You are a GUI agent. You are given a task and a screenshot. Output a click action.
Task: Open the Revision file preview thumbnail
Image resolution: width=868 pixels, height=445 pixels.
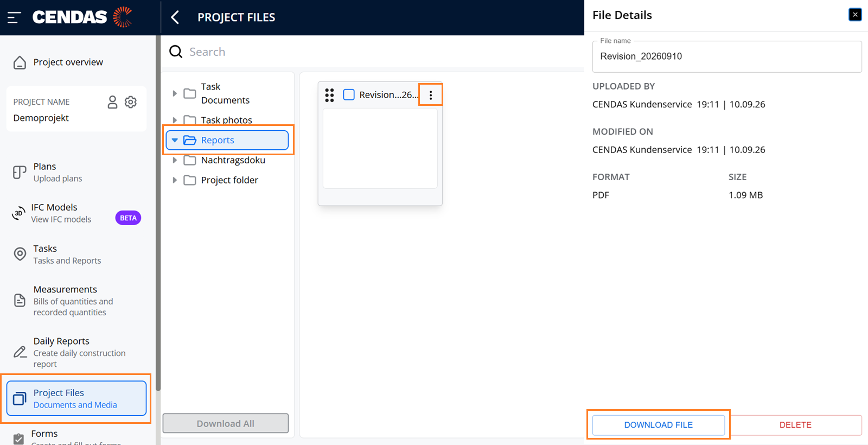click(380, 148)
